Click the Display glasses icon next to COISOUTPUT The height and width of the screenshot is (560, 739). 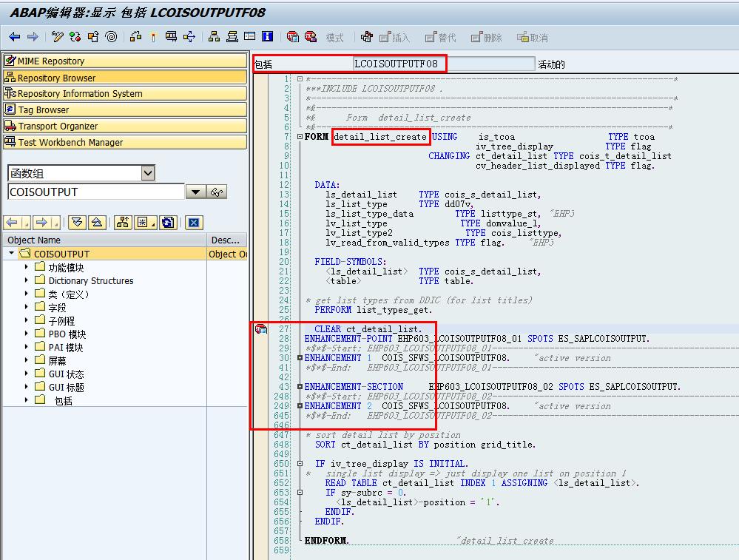pyautogui.click(x=217, y=192)
